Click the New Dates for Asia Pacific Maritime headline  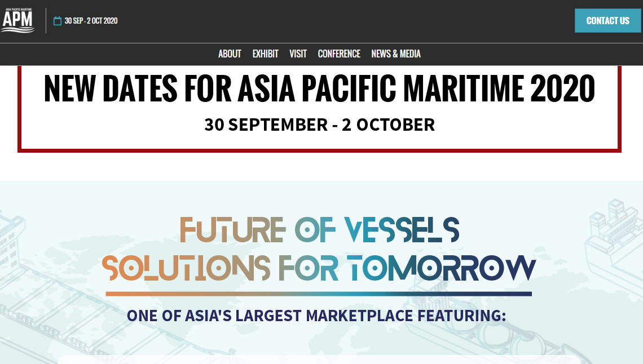tap(319, 89)
